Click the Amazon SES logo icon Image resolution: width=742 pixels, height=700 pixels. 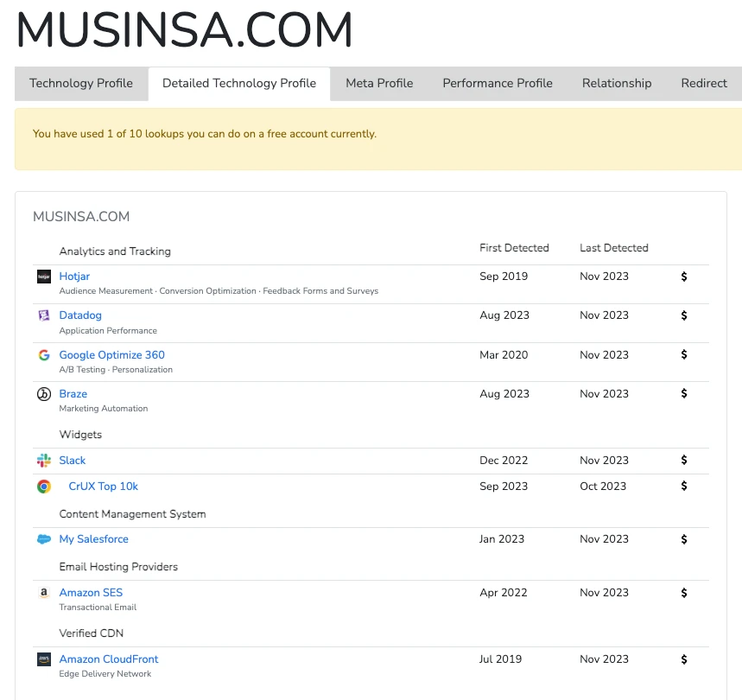click(44, 593)
